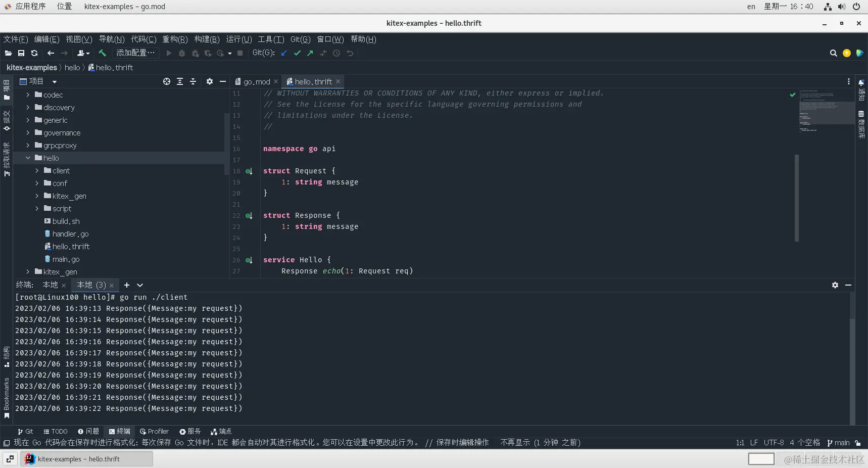Select build.sh in project tree
The width and height of the screenshot is (868, 468).
[66, 221]
